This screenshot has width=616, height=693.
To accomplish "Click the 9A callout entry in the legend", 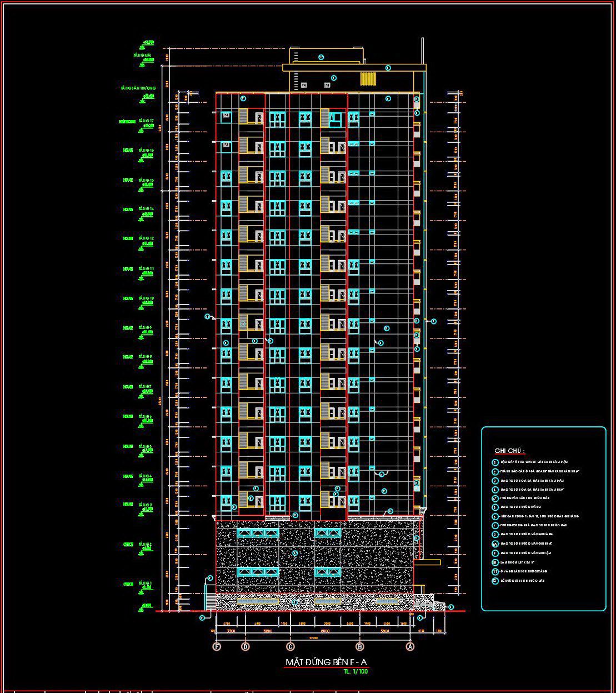I will [494, 542].
